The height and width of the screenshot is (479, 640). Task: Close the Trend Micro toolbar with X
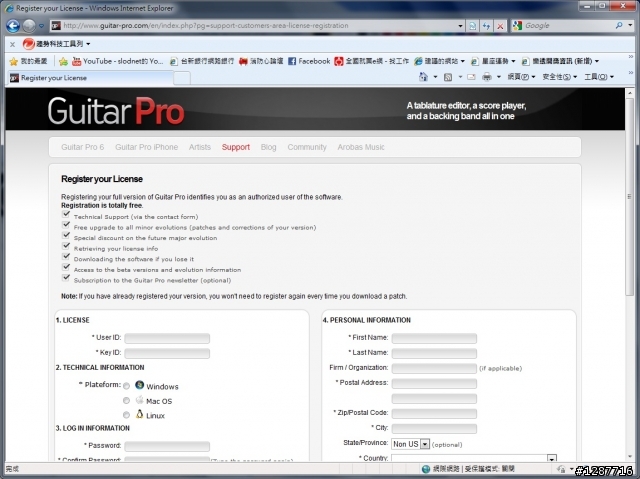coord(12,44)
